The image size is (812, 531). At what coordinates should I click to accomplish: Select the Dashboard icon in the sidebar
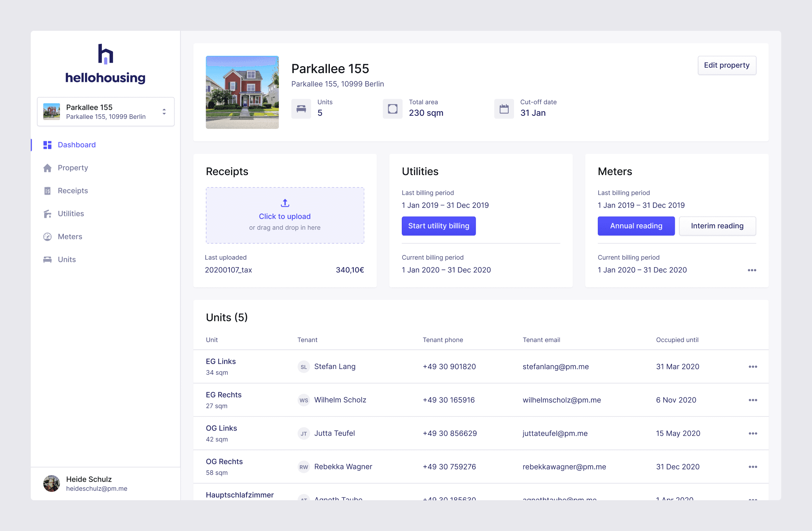(x=47, y=145)
